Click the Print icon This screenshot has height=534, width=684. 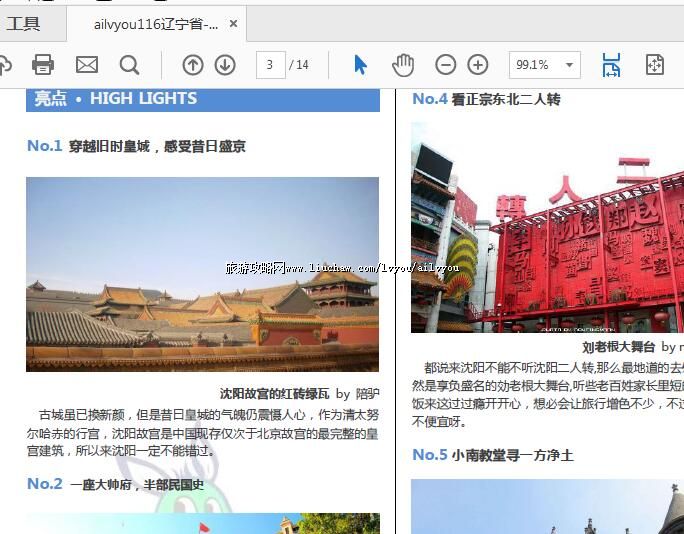tap(43, 65)
